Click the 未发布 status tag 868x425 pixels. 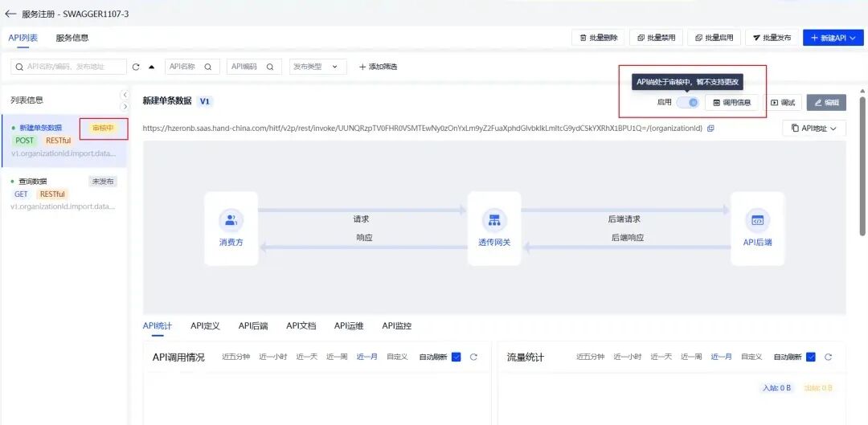click(103, 181)
